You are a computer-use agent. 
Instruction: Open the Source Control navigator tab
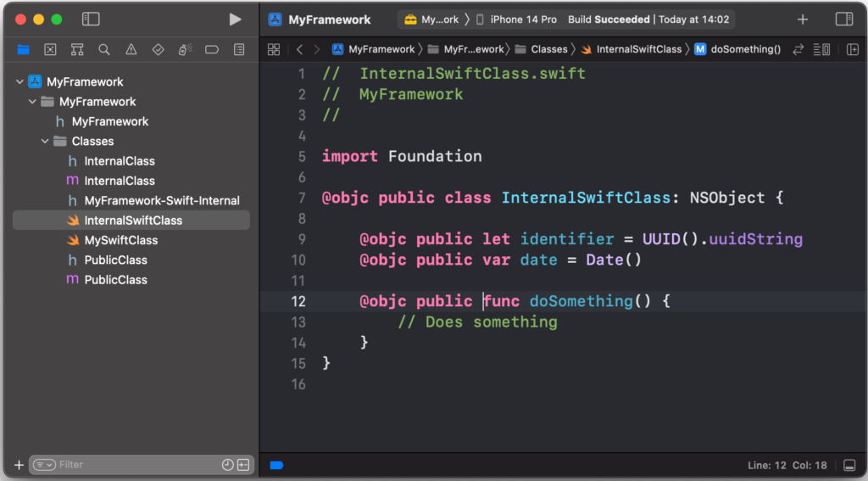[x=50, y=49]
